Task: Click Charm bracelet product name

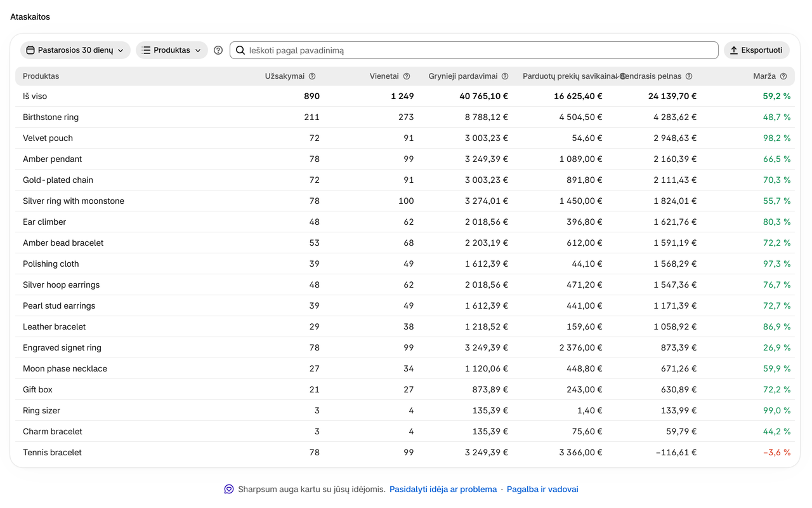Action: pos(53,431)
